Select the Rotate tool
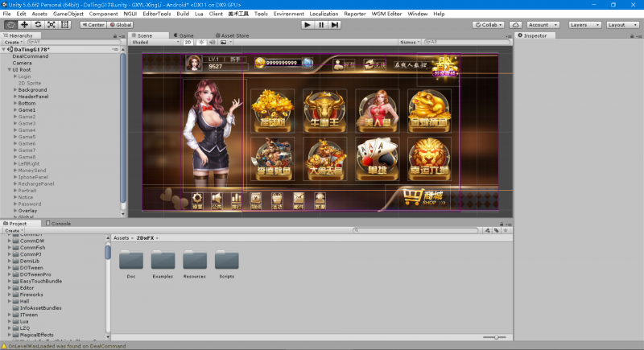The width and height of the screenshot is (644, 350). (38, 25)
